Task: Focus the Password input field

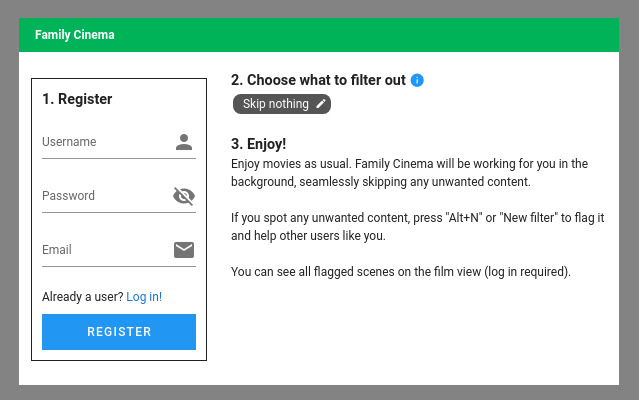Action: coord(105,196)
